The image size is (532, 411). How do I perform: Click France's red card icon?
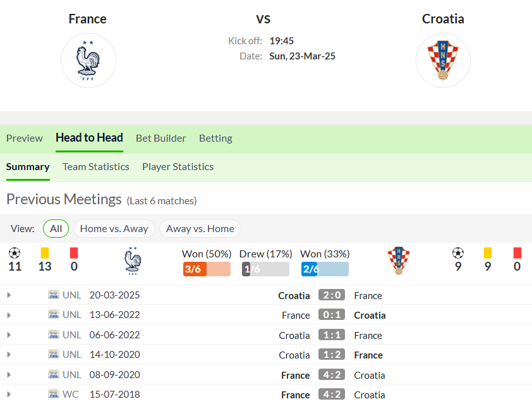click(x=74, y=253)
